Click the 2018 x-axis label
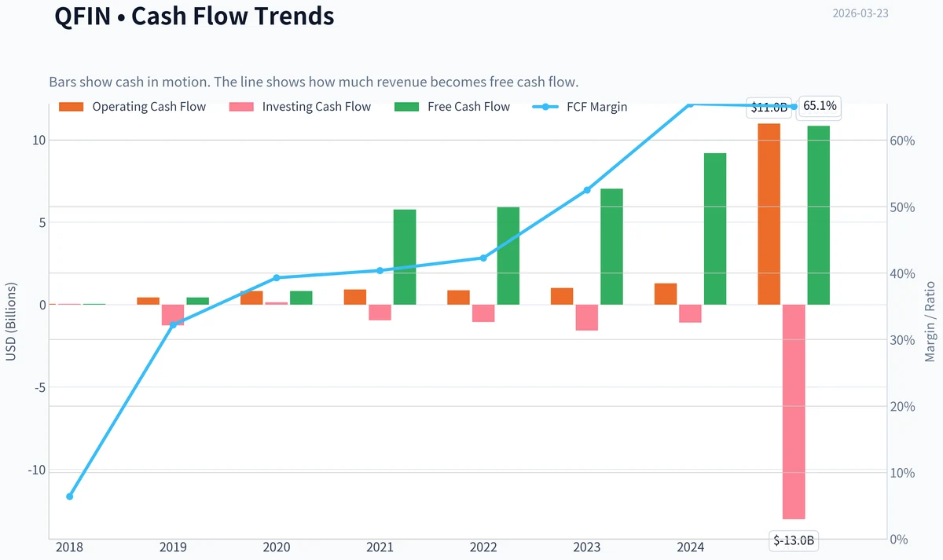The height and width of the screenshot is (560, 943). coord(70,548)
